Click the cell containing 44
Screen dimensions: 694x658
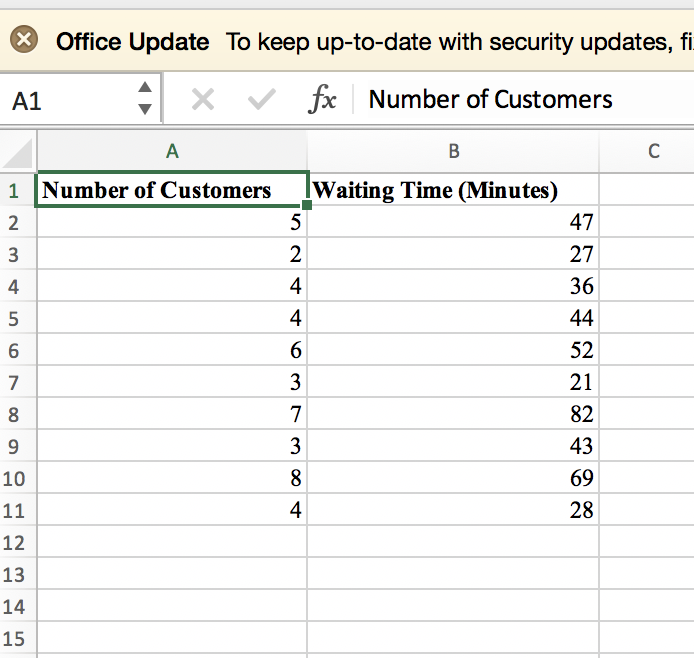[453, 318]
